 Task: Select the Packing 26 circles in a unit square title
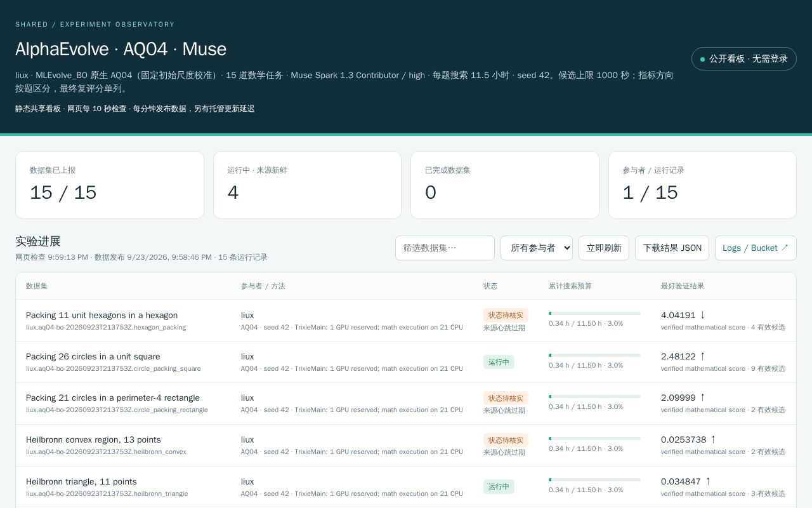[93, 356]
